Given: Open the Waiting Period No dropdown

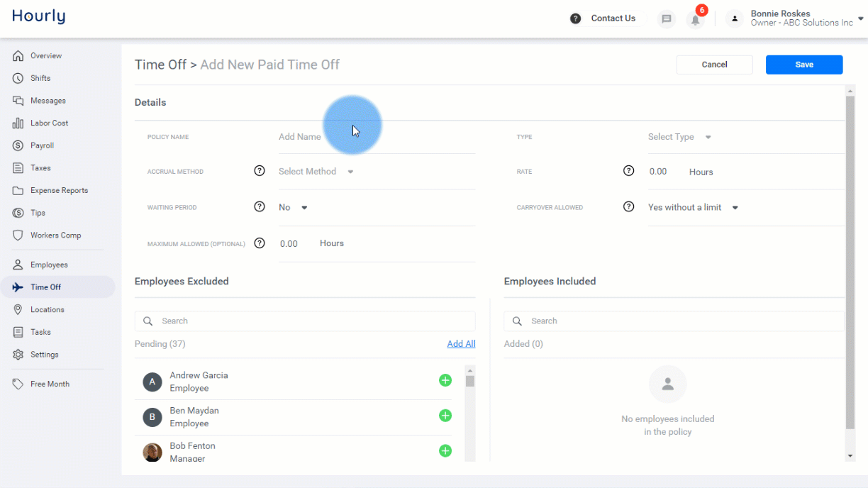Looking at the screenshot, I should [x=293, y=208].
